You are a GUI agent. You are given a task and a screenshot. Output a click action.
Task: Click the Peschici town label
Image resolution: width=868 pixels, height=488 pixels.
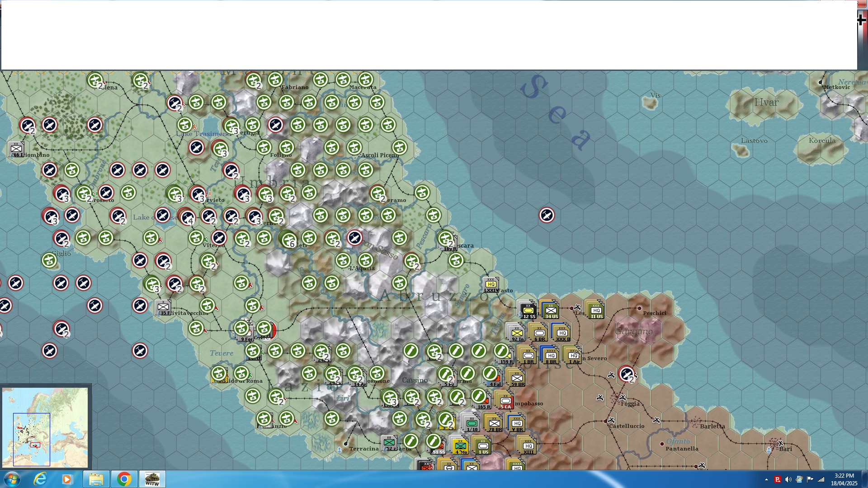[x=654, y=313]
